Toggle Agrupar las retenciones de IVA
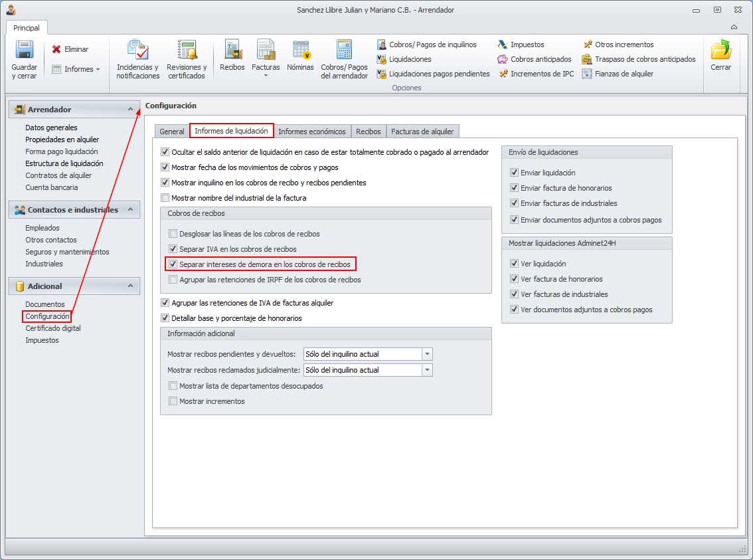The height and width of the screenshot is (560, 753). [165, 303]
